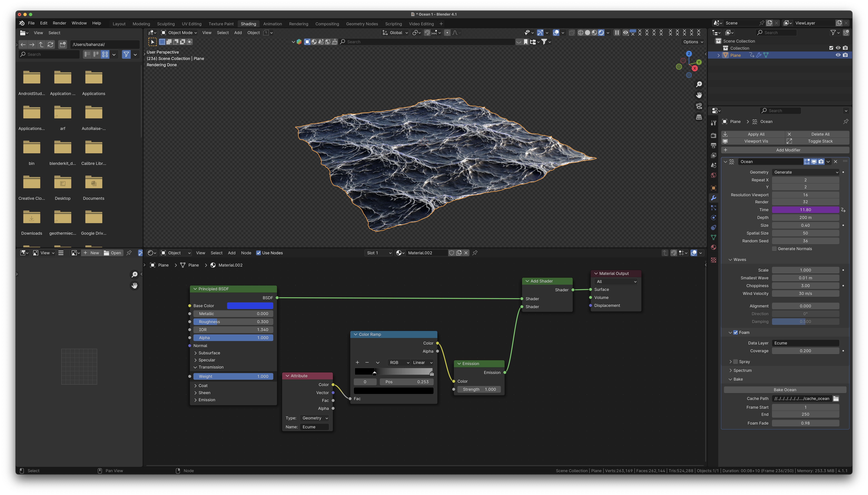Click the Delete All button

pyautogui.click(x=817, y=134)
